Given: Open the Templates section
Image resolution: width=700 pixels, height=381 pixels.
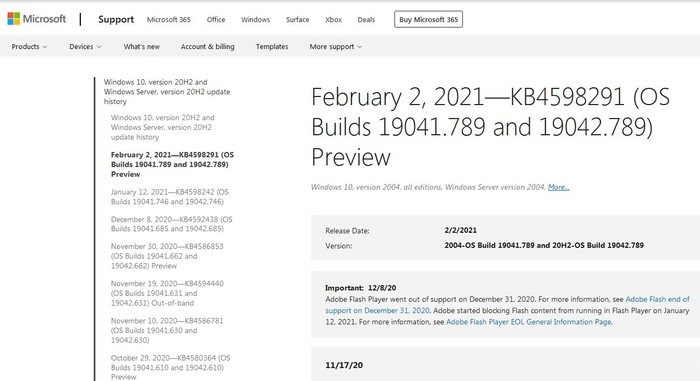Looking at the screenshot, I should [272, 46].
